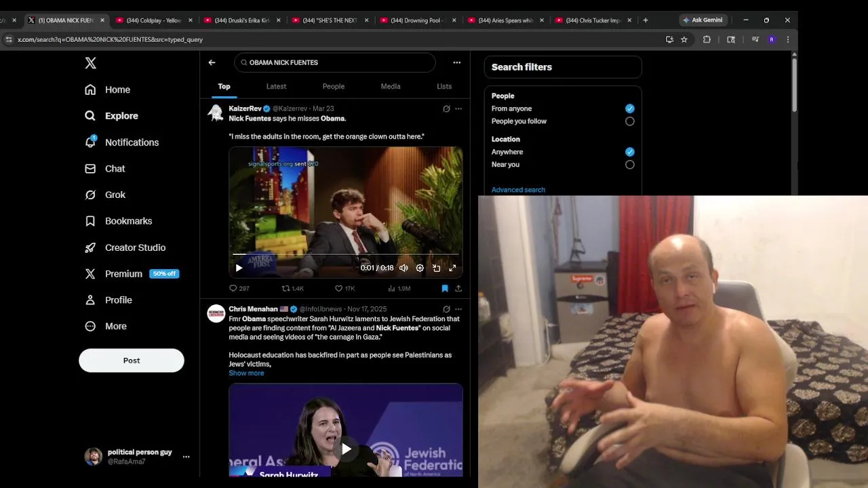868x488 pixels.
Task: Mute the KaizerRev video volume
Action: [x=403, y=268]
